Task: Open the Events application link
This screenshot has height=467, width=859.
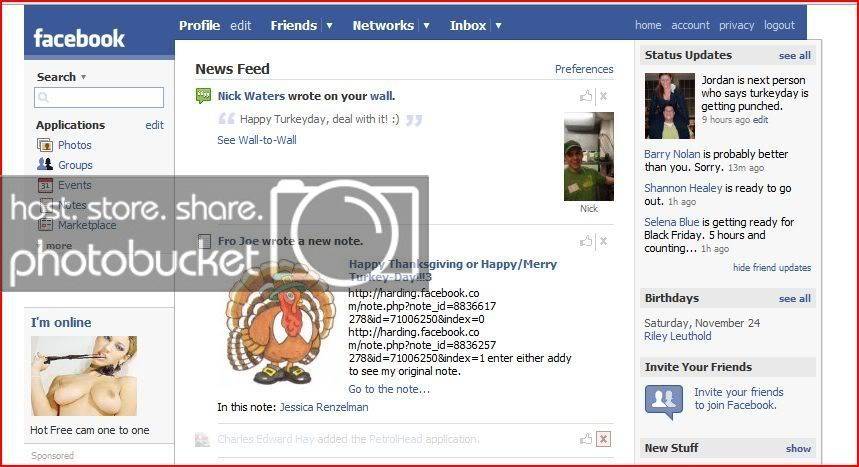Action: coord(75,185)
